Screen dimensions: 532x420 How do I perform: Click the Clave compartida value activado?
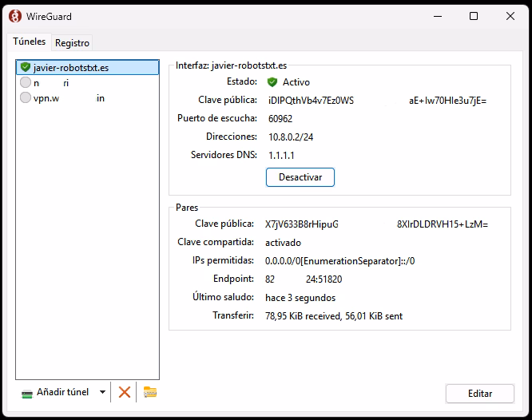click(283, 243)
